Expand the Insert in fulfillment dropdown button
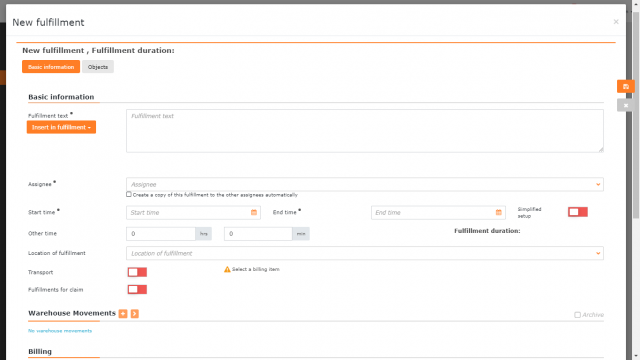The height and width of the screenshot is (360, 640). 61,127
